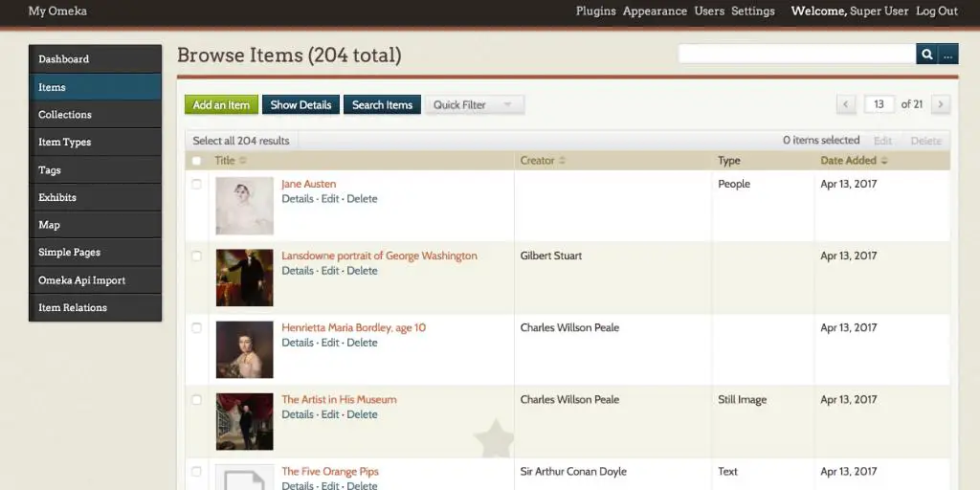Open advanced search options ellipsis button
980x490 pixels.
point(948,55)
